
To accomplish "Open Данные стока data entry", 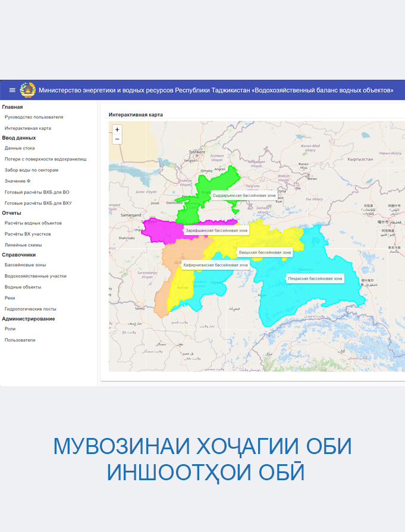I will pos(20,148).
